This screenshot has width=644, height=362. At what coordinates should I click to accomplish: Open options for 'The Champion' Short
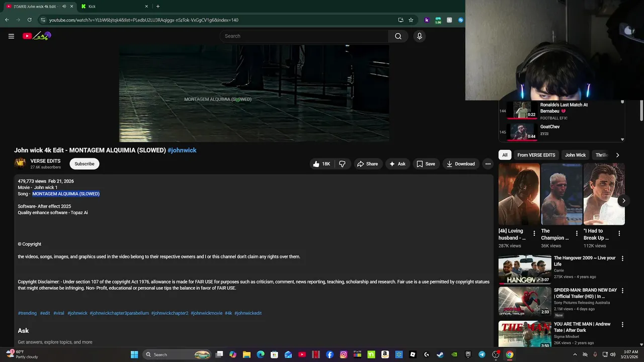577,233
